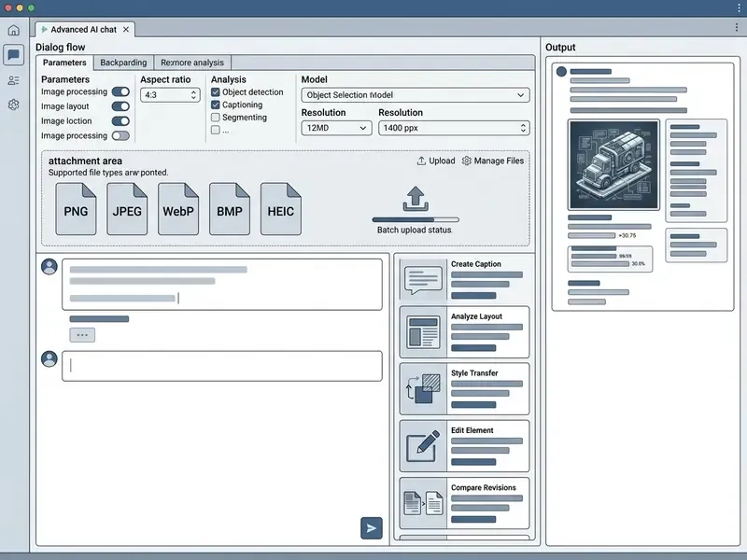747x560 pixels.
Task: Click the Edit Element pencil icon
Action: point(423,446)
